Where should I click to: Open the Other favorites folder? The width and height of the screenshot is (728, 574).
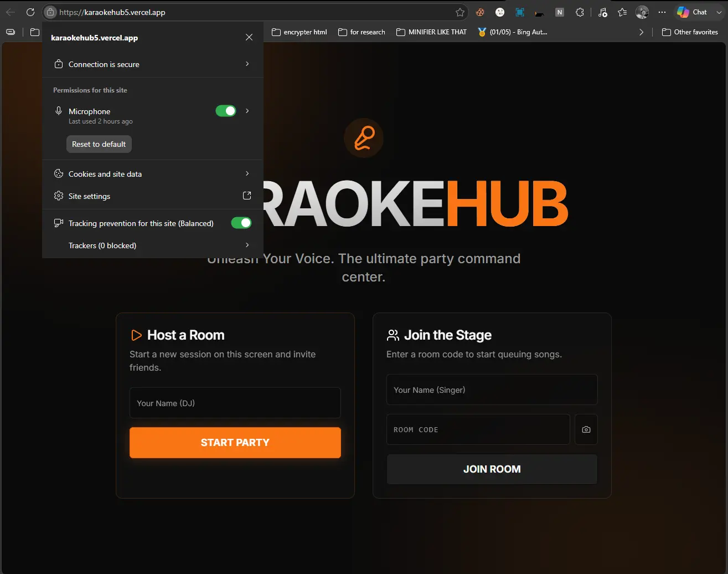tap(690, 32)
